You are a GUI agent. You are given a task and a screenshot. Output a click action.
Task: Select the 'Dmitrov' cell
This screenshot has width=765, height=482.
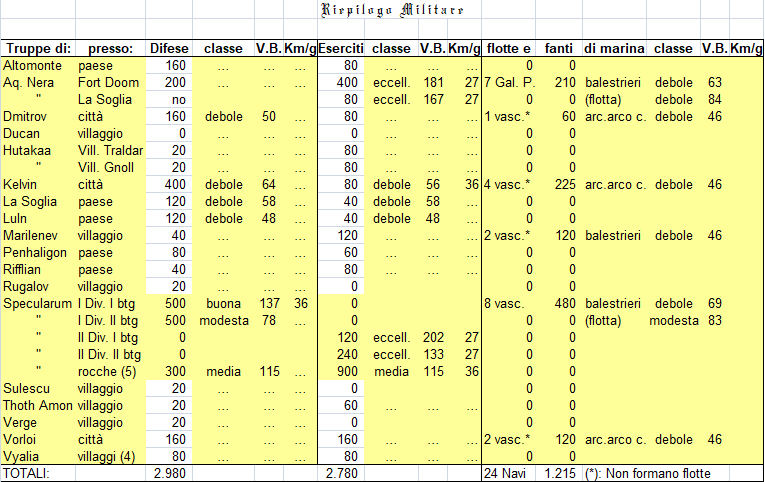[x=23, y=117]
